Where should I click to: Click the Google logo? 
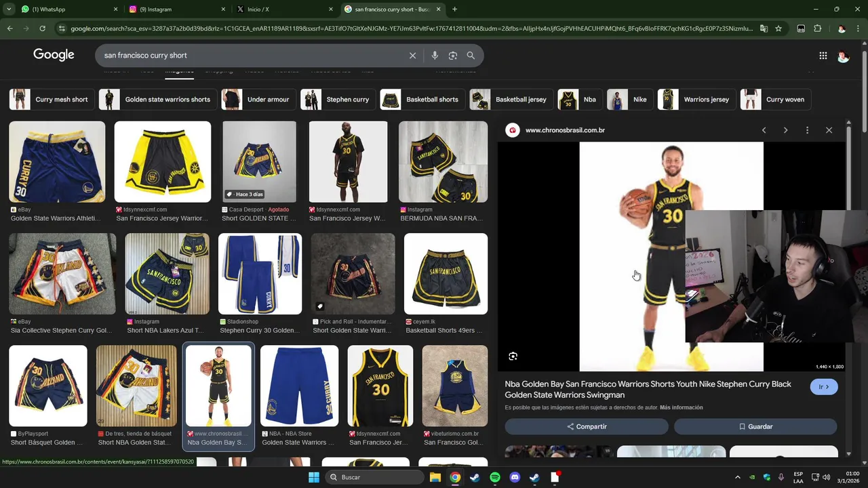pyautogui.click(x=54, y=55)
